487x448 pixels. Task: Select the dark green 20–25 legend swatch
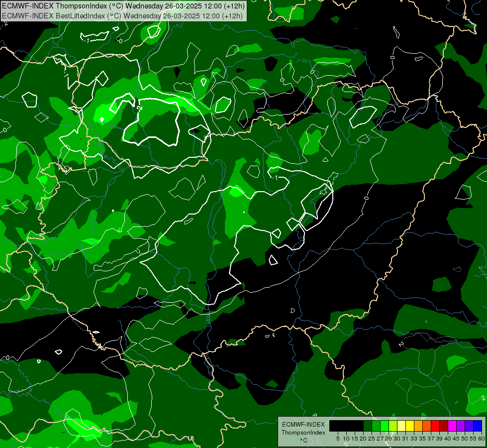[368, 426]
